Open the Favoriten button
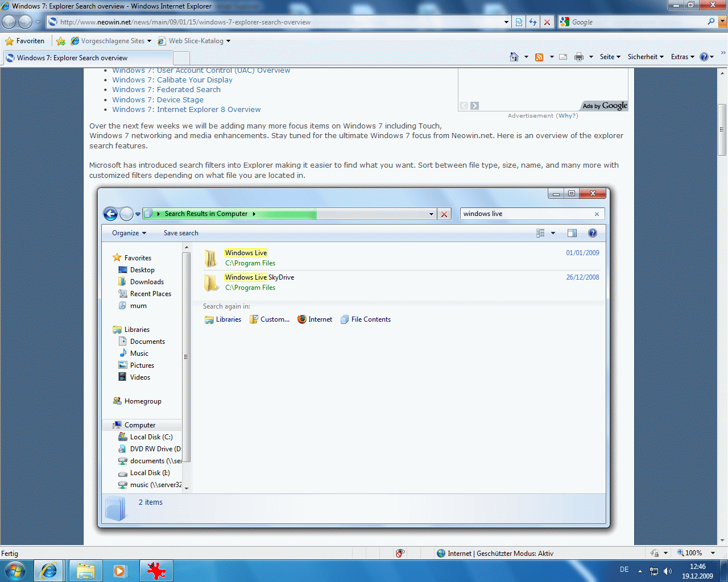This screenshot has height=582, width=728. [24, 41]
